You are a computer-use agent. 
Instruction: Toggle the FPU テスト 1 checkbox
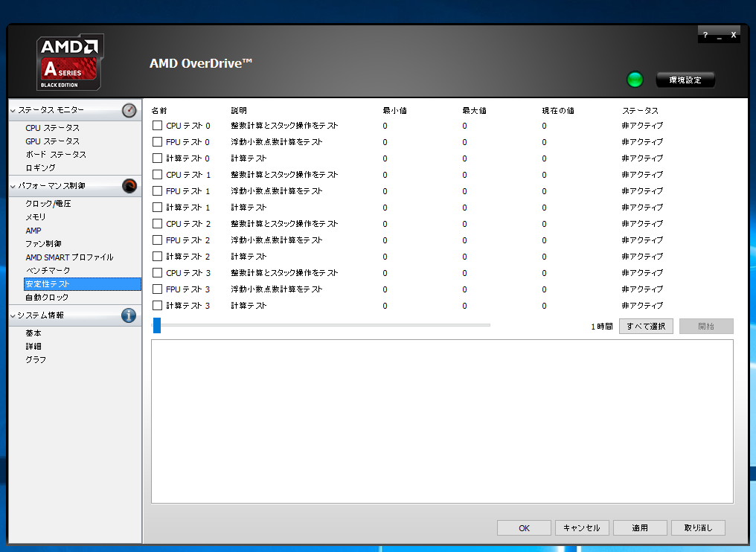click(x=157, y=191)
